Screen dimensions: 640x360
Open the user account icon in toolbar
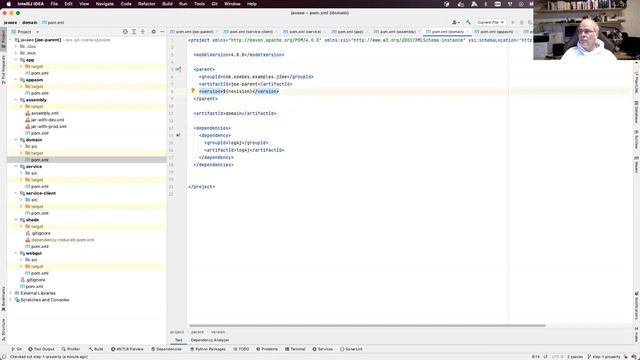coord(456,22)
